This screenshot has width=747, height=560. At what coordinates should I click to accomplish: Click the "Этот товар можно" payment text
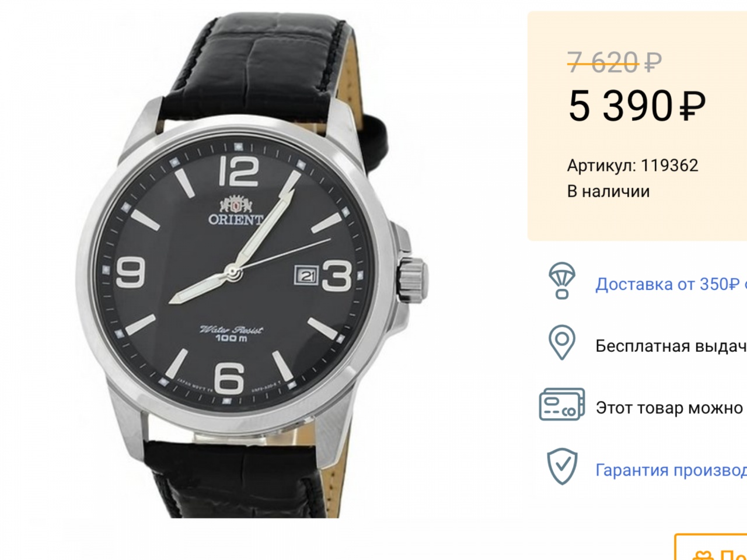click(669, 408)
